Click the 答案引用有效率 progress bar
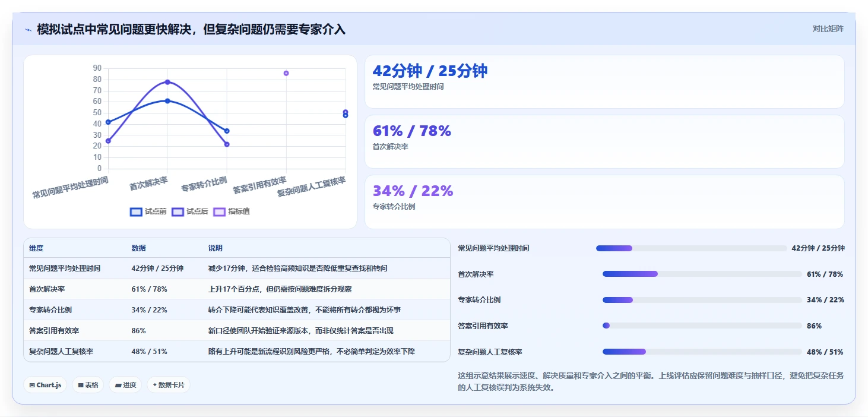This screenshot has height=417, width=868. [x=702, y=326]
